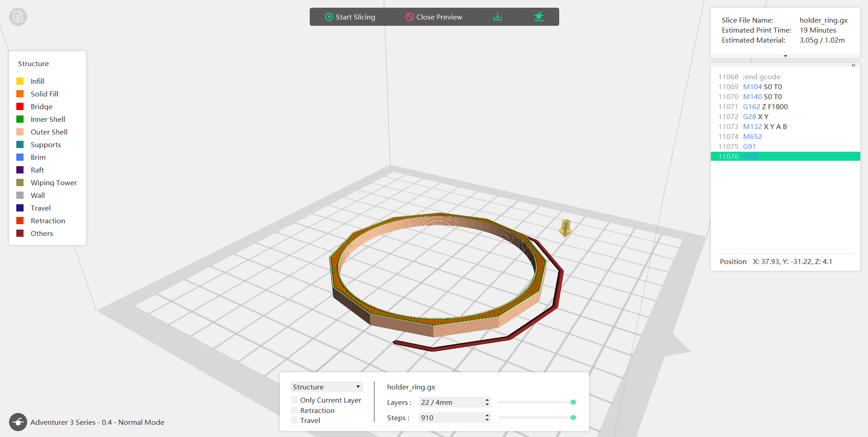
Task: Click the yellow extruder nozzle marker
Action: pyautogui.click(x=565, y=228)
